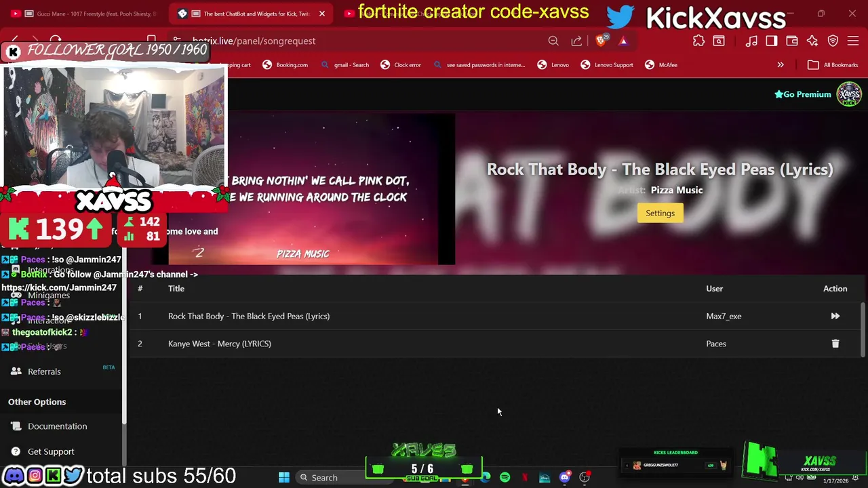
Task: Close the Botrix ChatBot browser tab
Action: (x=322, y=14)
